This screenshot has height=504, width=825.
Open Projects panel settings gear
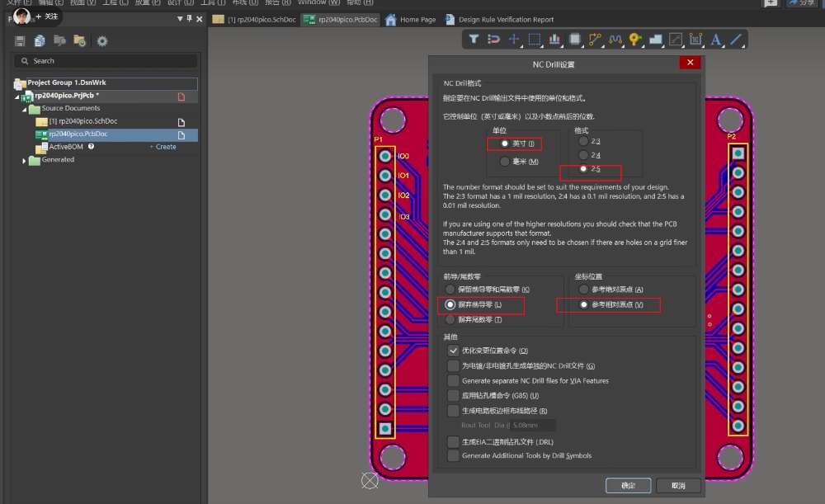(x=102, y=41)
